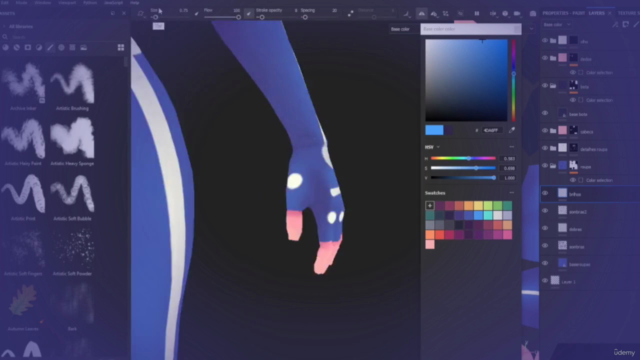
Task: Select the Smart masks filter icon
Action: pos(28,48)
